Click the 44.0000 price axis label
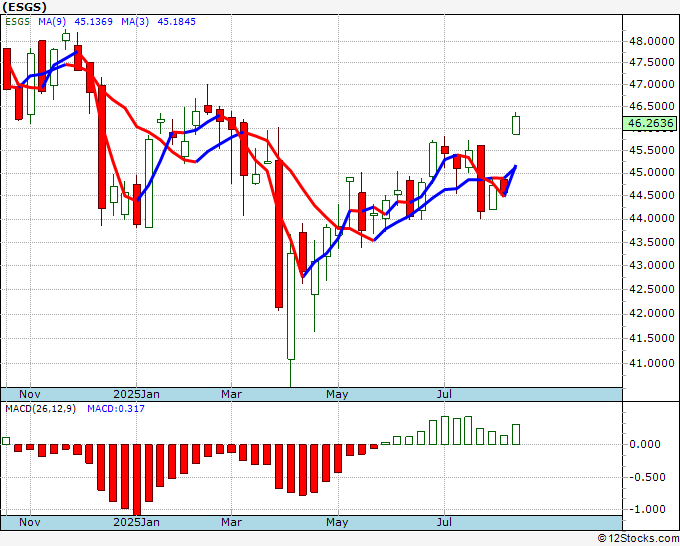This screenshot has width=680, height=546. point(651,219)
